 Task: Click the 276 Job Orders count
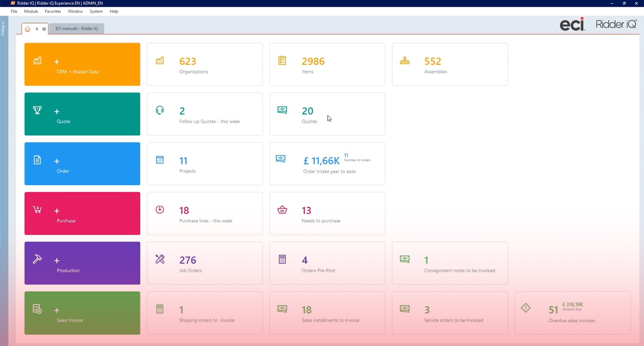[x=188, y=260]
